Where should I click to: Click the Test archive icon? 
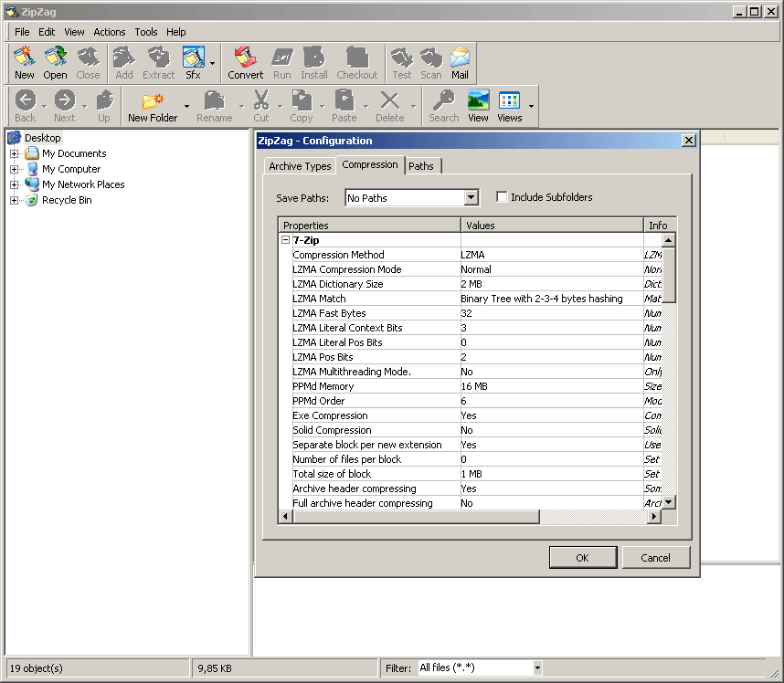click(401, 63)
